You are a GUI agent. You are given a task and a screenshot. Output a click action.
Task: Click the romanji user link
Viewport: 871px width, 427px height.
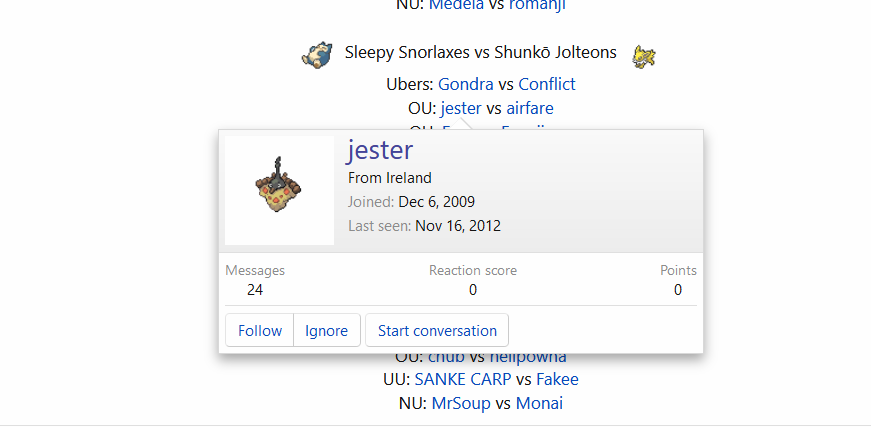[537, 6]
